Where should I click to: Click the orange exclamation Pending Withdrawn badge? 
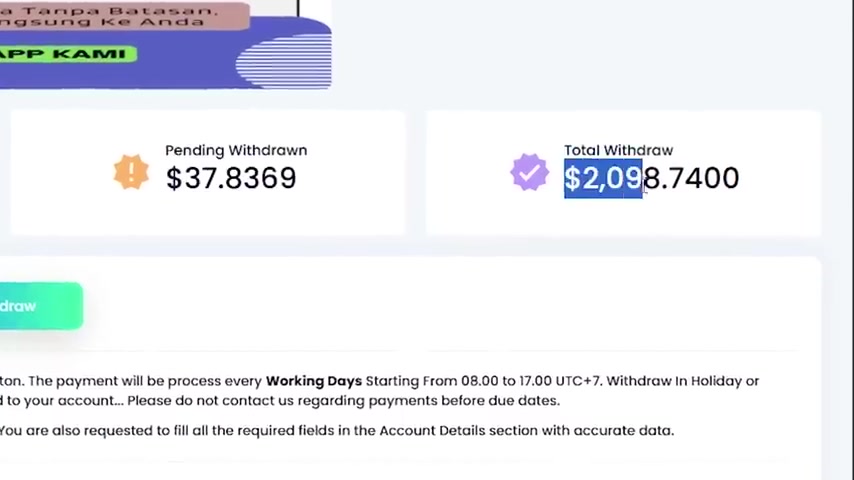[131, 172]
